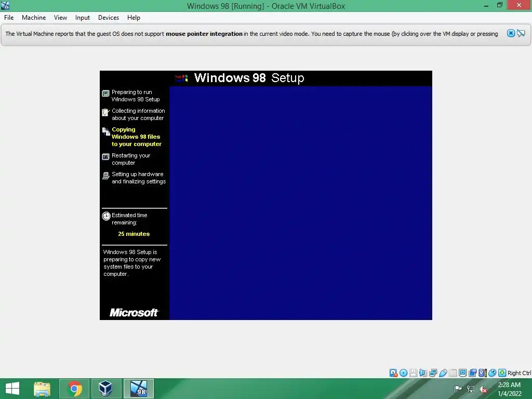Open the Input menu

[x=83, y=18]
